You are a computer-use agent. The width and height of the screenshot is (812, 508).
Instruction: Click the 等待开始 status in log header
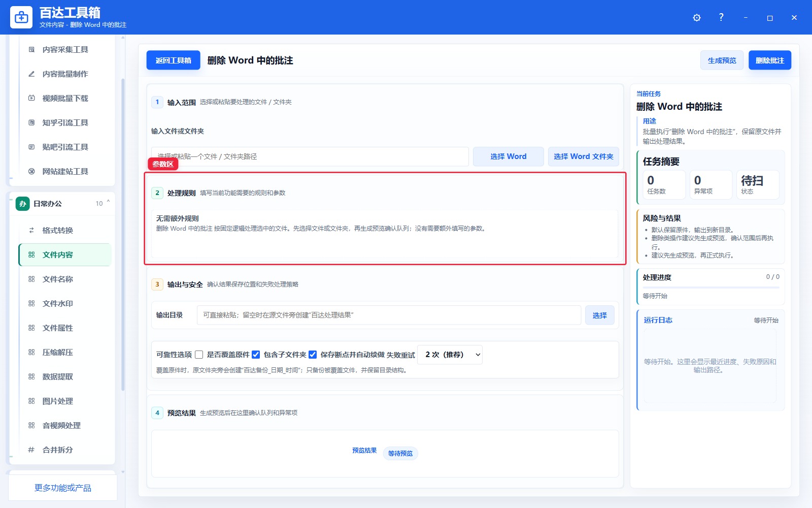pos(766,320)
